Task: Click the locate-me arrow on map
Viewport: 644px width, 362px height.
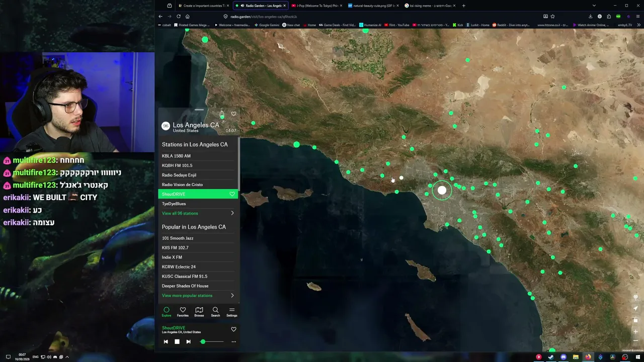Action: point(635,309)
